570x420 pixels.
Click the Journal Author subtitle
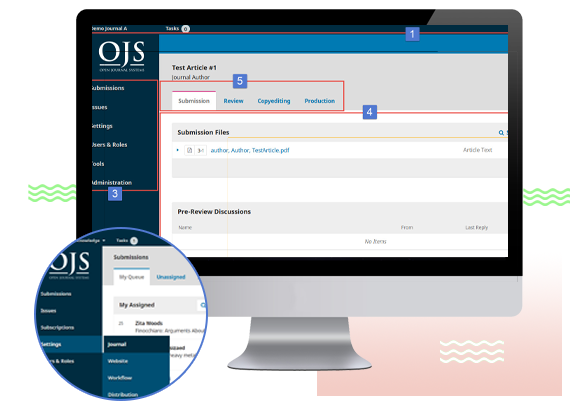[x=191, y=77]
